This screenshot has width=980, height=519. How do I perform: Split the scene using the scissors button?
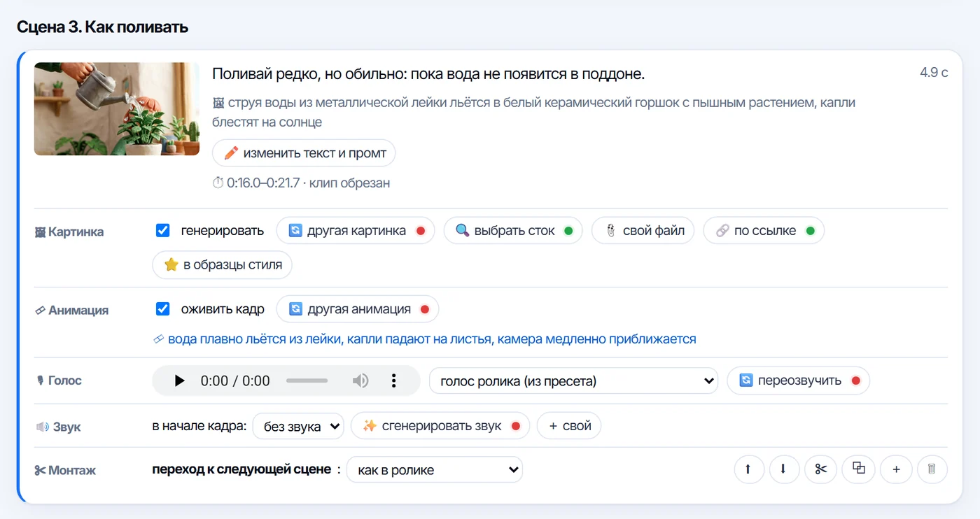[x=820, y=469]
